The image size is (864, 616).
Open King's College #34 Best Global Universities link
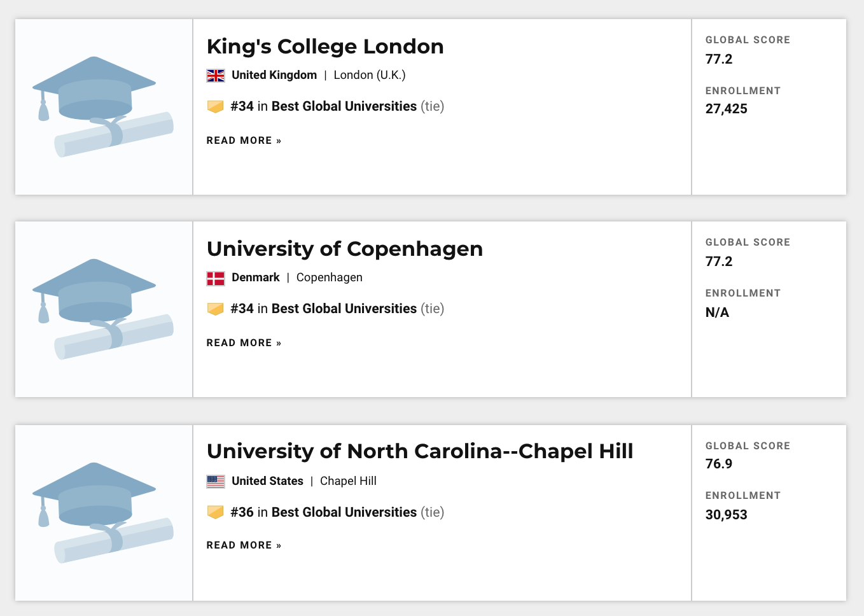[324, 106]
